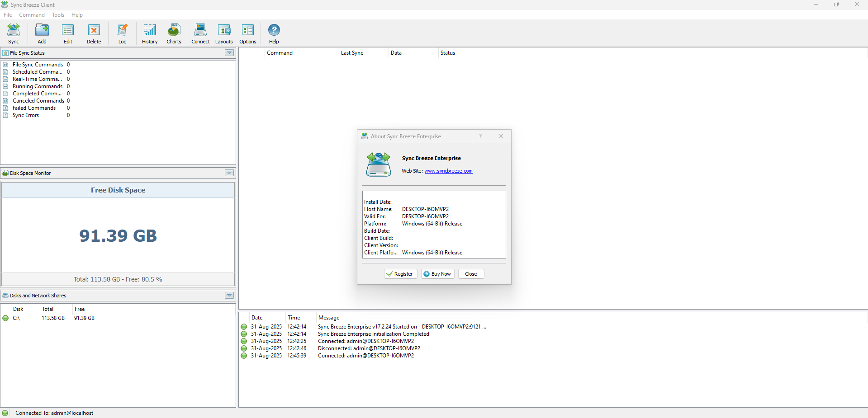The width and height of the screenshot is (868, 418).
Task: Select the Initialization Completed log message
Action: pos(374,334)
